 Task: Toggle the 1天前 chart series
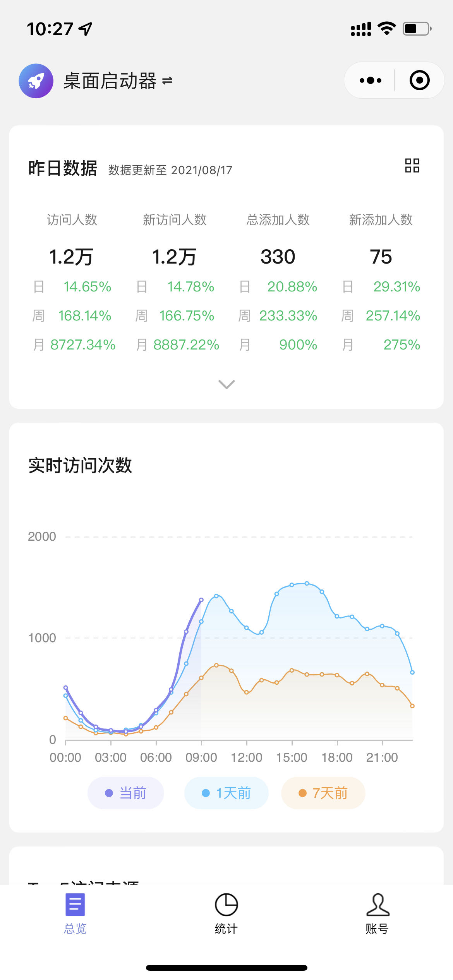click(x=226, y=793)
